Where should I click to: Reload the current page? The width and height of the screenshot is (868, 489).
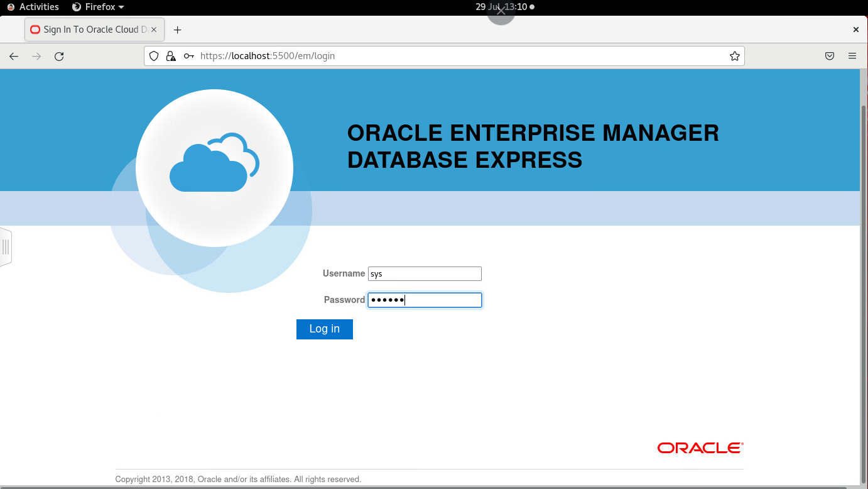pyautogui.click(x=59, y=56)
